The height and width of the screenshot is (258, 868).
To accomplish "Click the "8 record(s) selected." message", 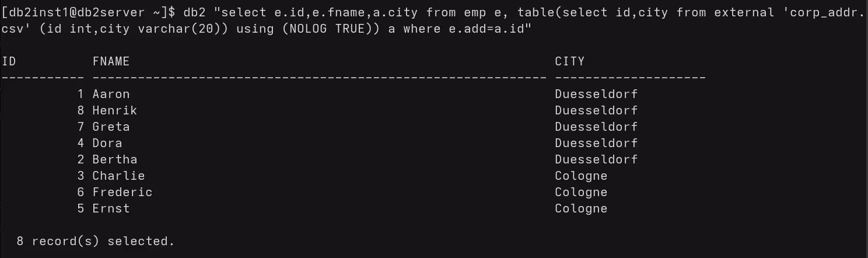I will click(96, 240).
